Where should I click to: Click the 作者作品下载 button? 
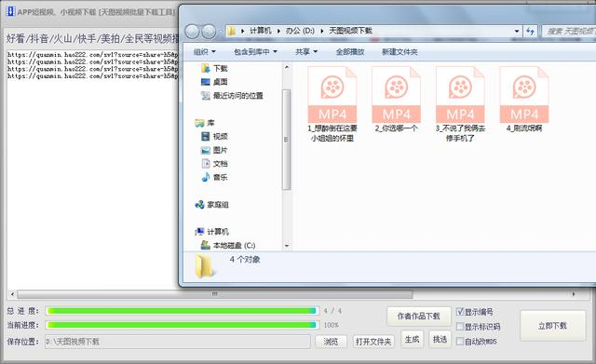click(418, 317)
